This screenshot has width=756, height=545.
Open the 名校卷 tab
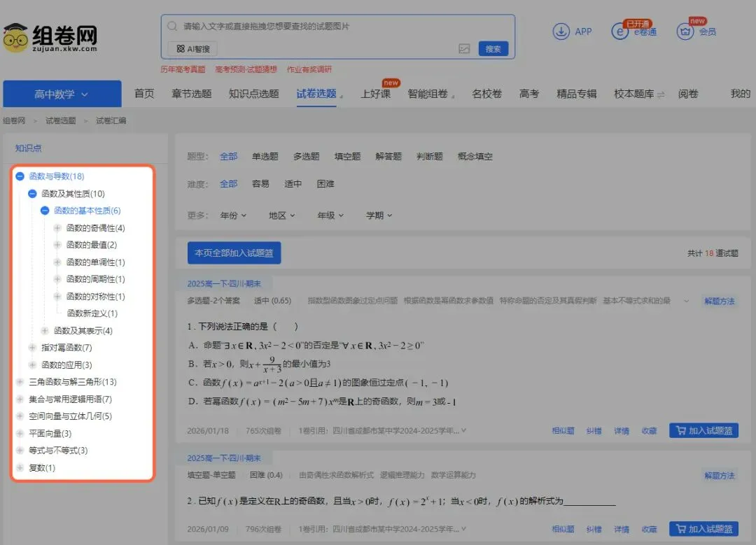pos(487,94)
